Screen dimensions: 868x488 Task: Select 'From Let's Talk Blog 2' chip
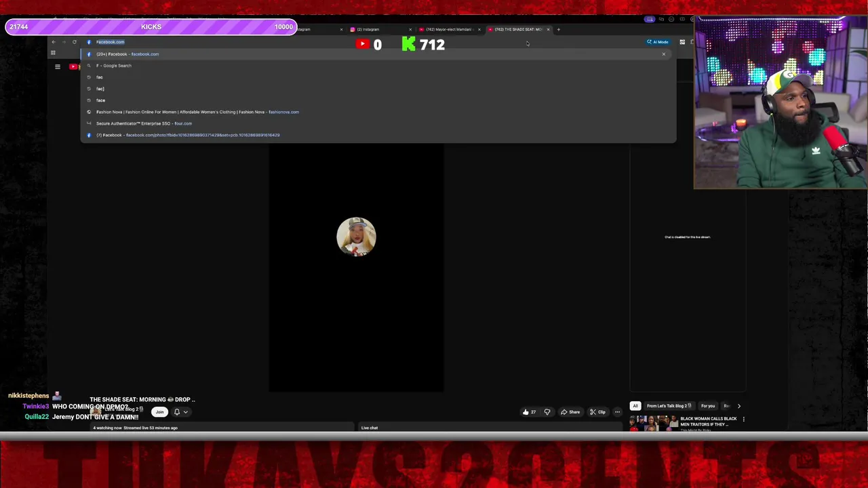pyautogui.click(x=669, y=406)
